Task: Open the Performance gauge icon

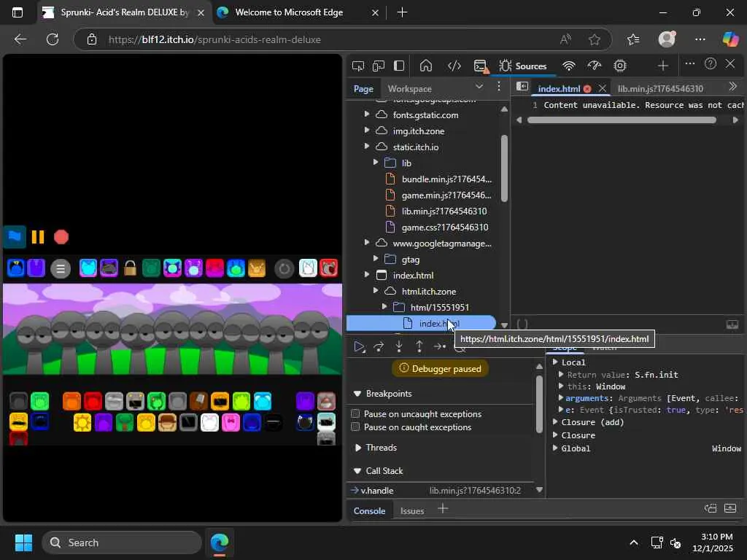Action: (x=595, y=66)
